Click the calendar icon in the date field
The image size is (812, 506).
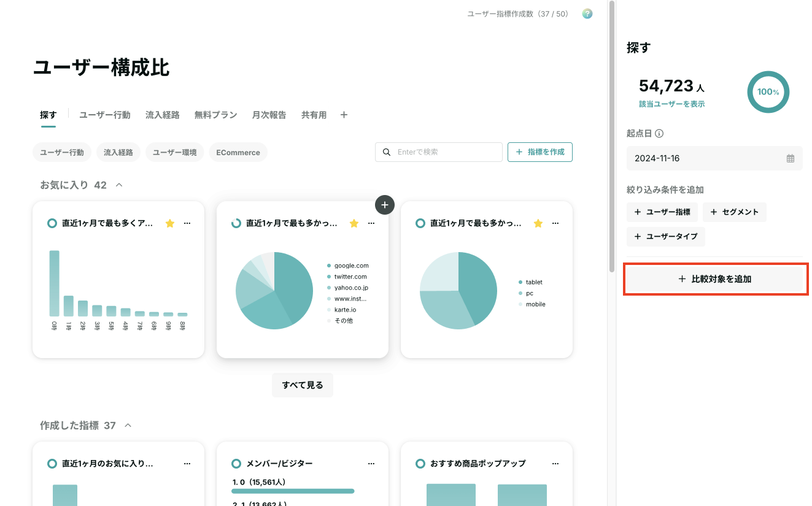[x=791, y=158]
